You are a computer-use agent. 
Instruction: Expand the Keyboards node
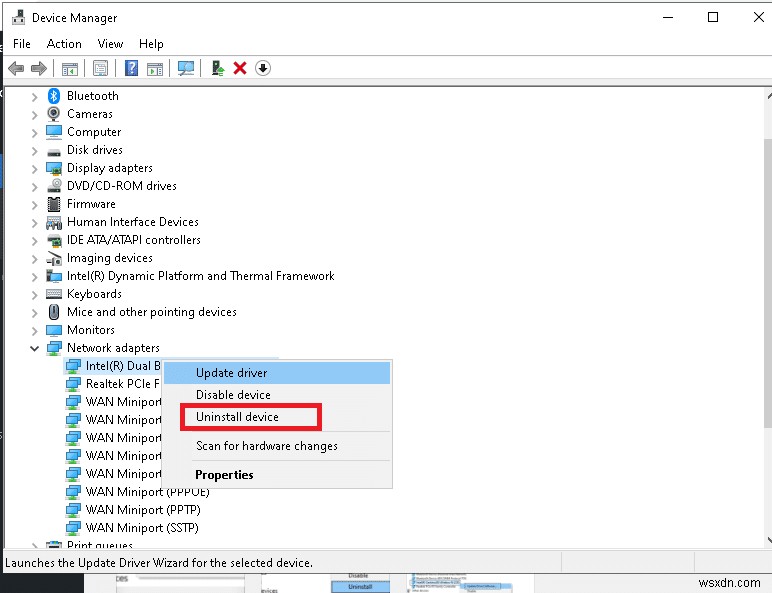point(34,295)
